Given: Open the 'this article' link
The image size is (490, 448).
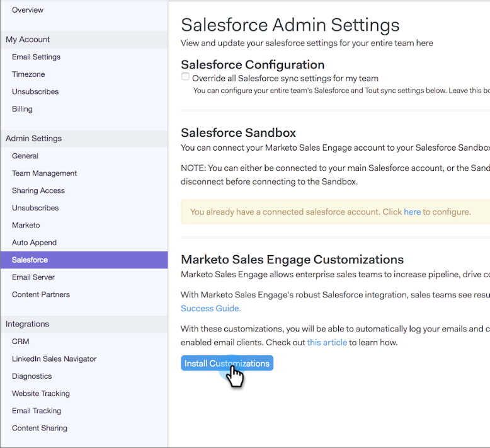Looking at the screenshot, I should 327,343.
